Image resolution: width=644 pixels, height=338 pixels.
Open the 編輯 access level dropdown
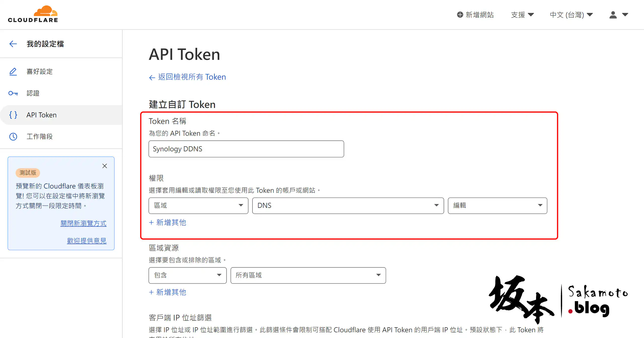pos(497,205)
